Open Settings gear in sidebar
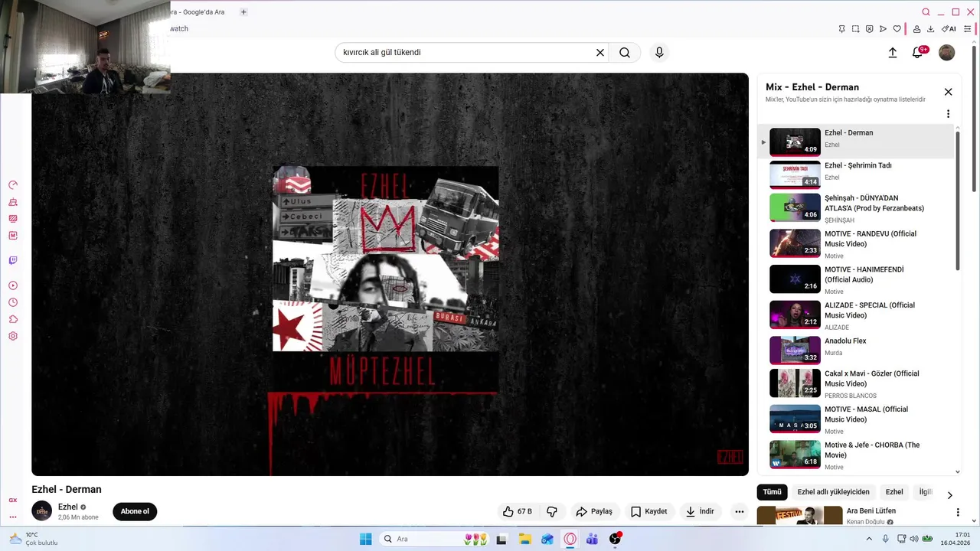This screenshot has height=551, width=980. [13, 336]
